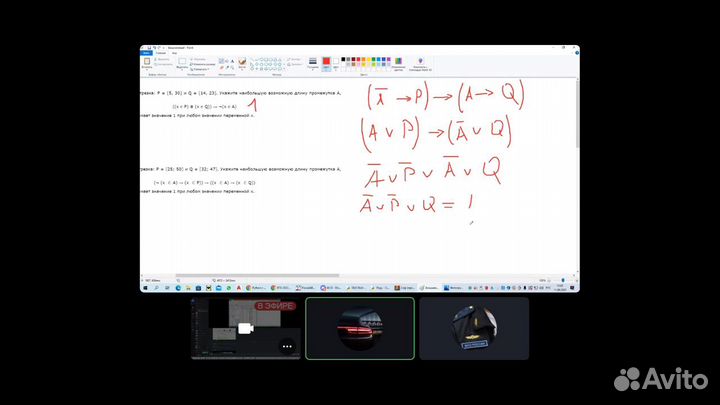The width and height of the screenshot is (720, 405).
Task: Choose the Eraser tool
Action: pos(220,67)
